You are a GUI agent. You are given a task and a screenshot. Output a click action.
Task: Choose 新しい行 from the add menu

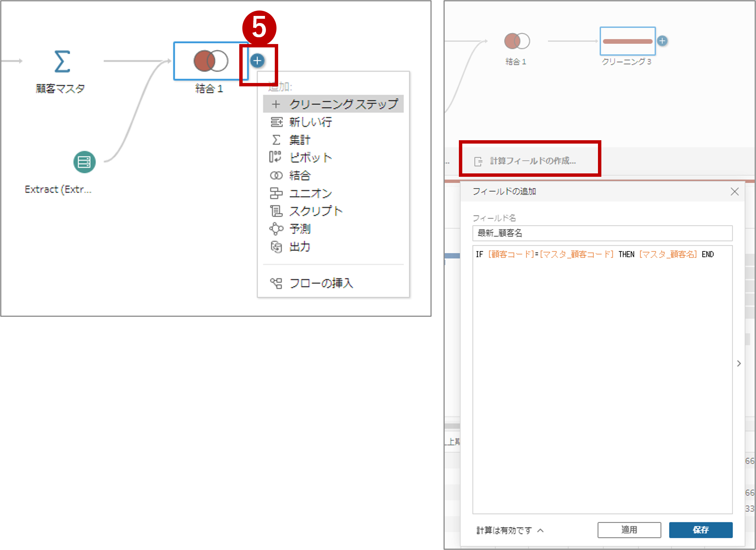[333, 122]
